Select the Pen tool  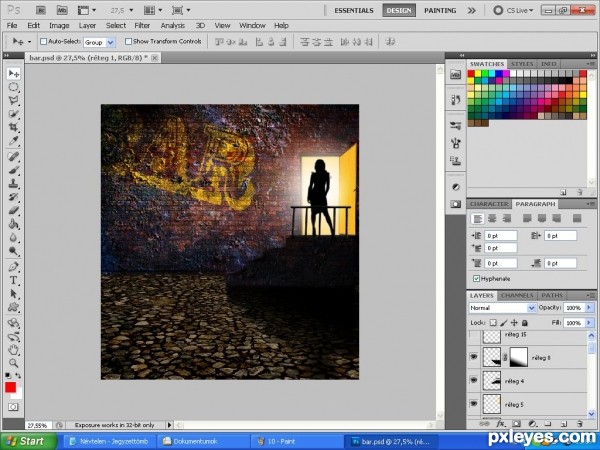pyautogui.click(x=13, y=266)
